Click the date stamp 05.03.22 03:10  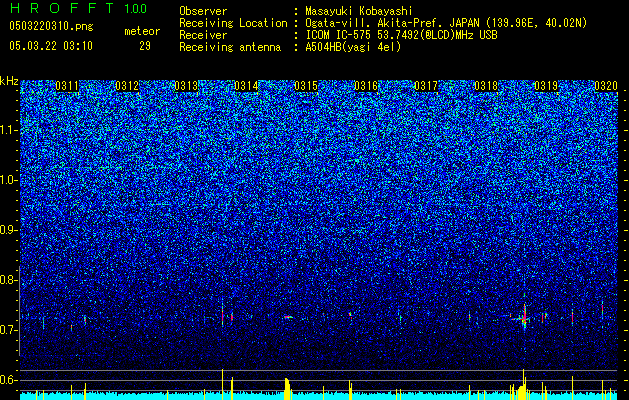[x=51, y=46]
